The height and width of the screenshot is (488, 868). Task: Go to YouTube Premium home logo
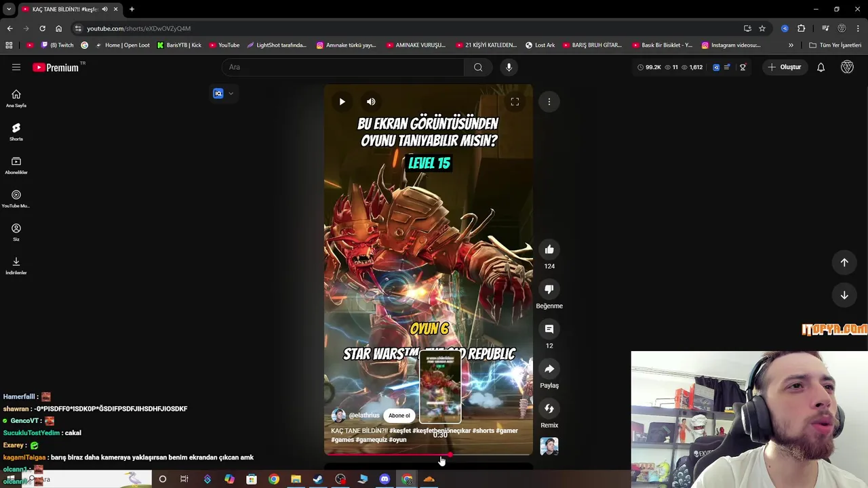[x=56, y=67]
